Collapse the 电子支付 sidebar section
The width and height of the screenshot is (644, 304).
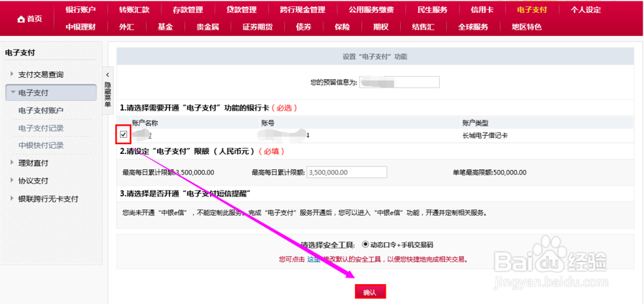point(51,93)
